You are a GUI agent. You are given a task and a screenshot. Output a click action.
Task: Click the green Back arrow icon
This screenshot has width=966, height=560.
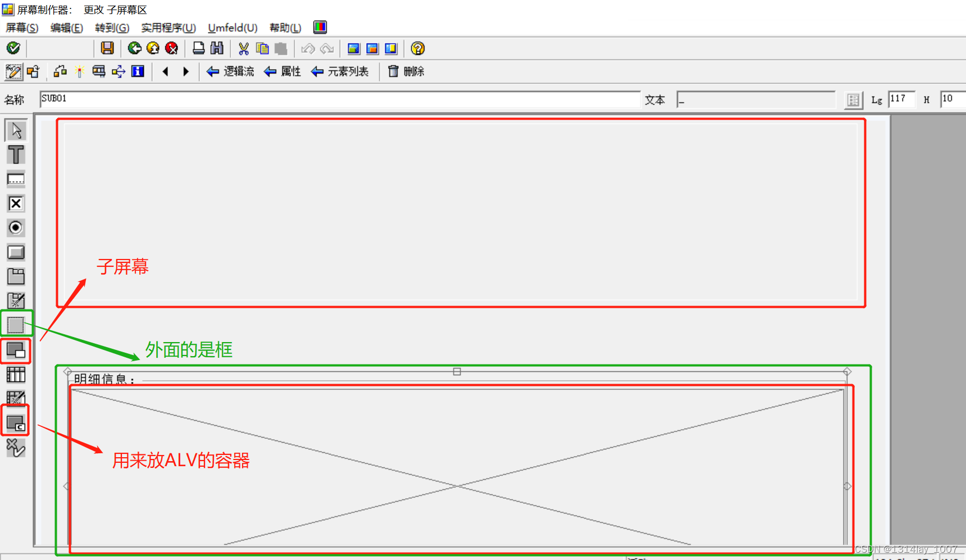coord(135,48)
